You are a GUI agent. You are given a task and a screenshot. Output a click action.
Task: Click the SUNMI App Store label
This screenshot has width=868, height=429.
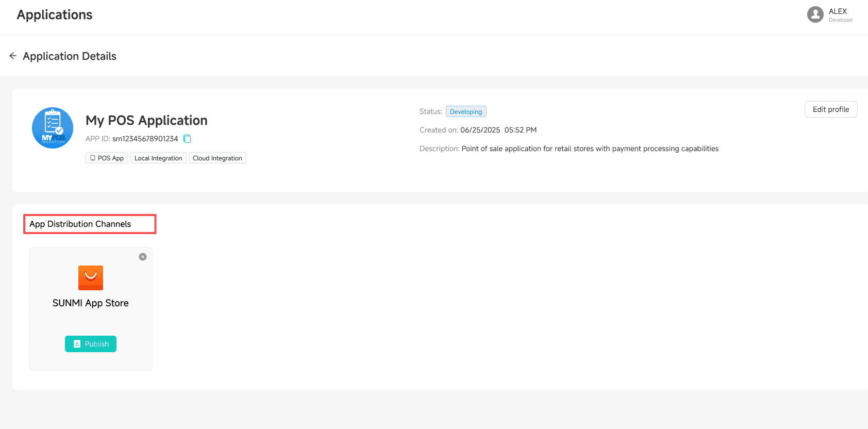tap(91, 303)
